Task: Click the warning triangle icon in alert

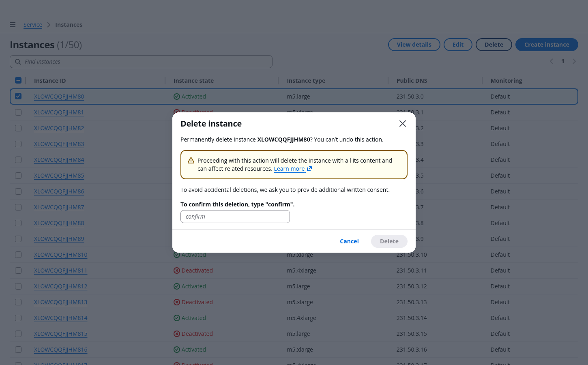Action: tap(191, 161)
